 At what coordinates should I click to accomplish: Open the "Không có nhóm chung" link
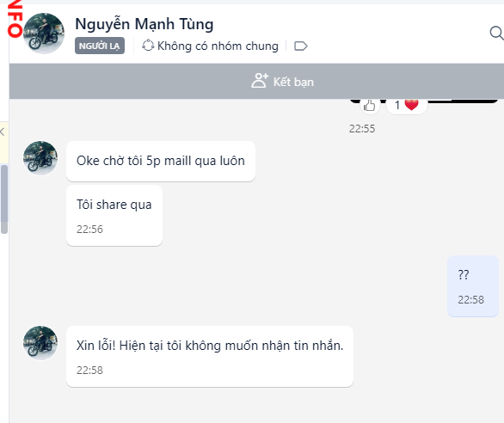pos(218,46)
